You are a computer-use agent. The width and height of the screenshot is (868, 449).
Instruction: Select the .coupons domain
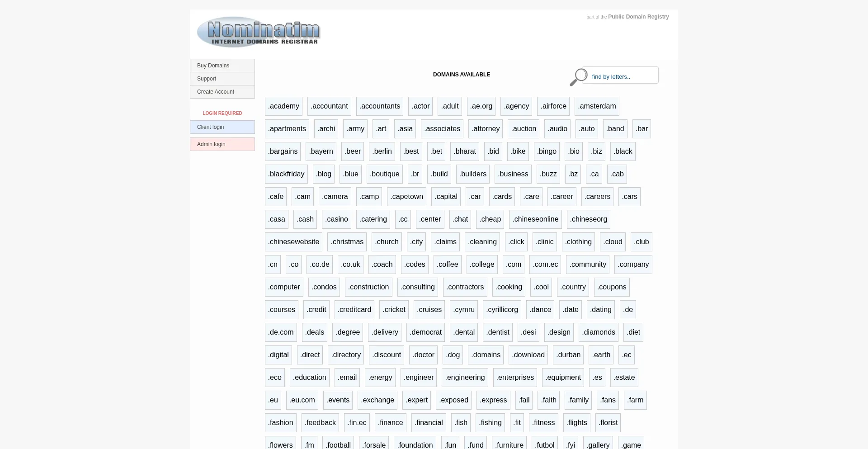(611, 287)
